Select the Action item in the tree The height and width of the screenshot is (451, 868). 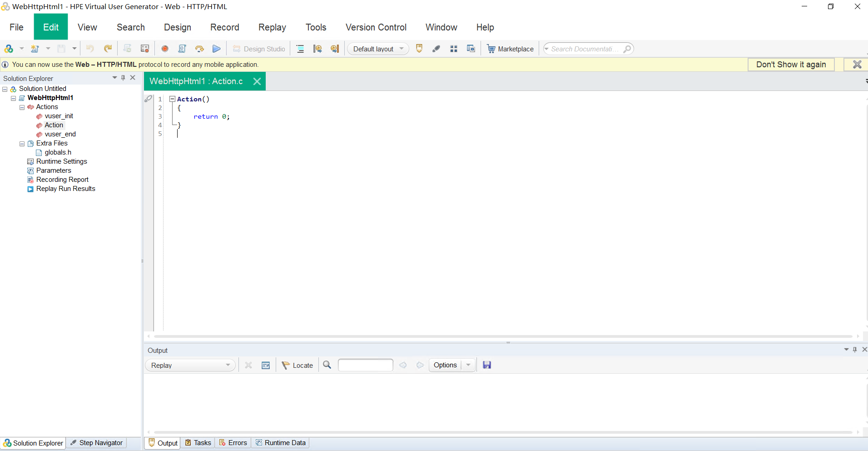click(54, 125)
